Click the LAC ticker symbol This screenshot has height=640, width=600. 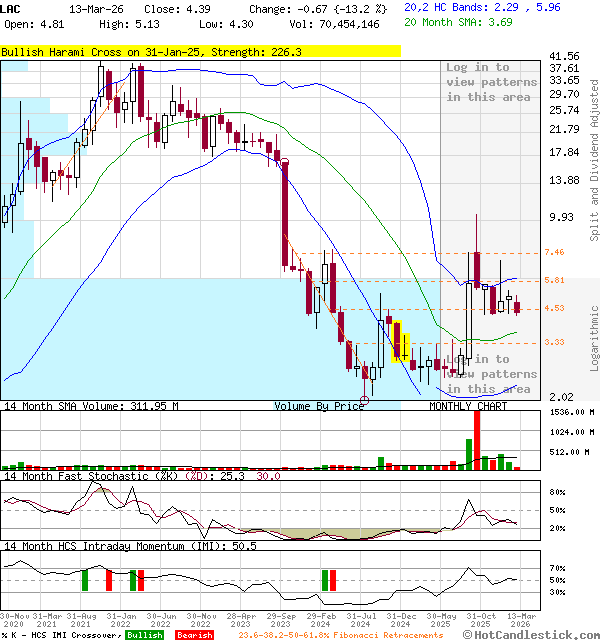[x=12, y=9]
